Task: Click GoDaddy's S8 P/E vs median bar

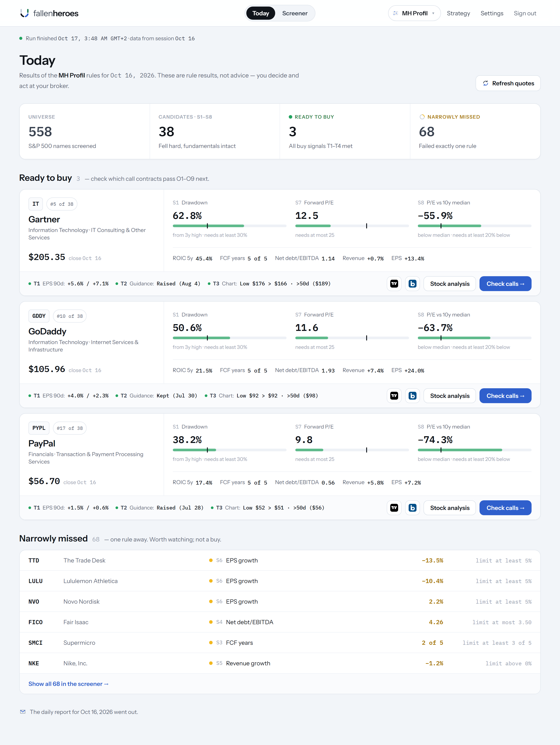Action: point(474,338)
